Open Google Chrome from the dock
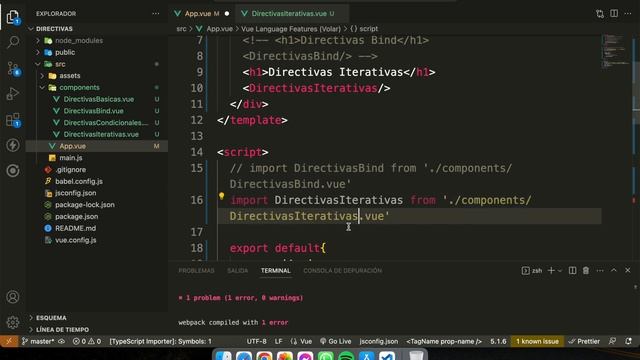 (264, 356)
